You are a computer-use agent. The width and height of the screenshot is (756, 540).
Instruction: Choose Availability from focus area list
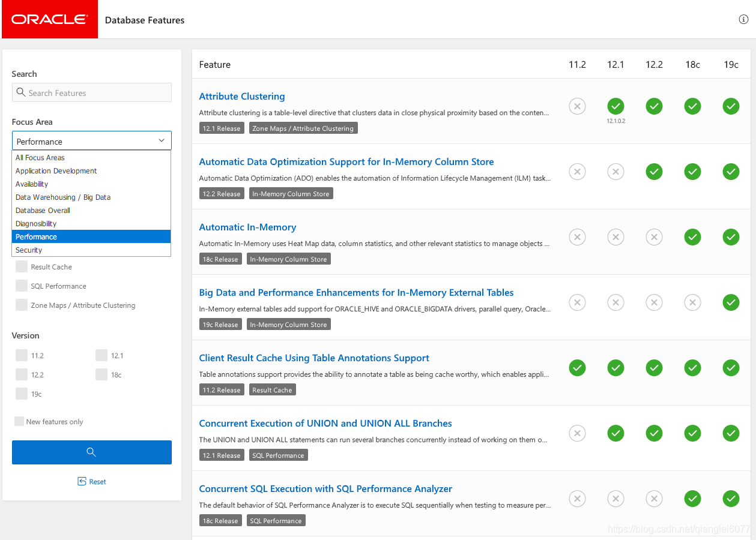click(x=91, y=184)
